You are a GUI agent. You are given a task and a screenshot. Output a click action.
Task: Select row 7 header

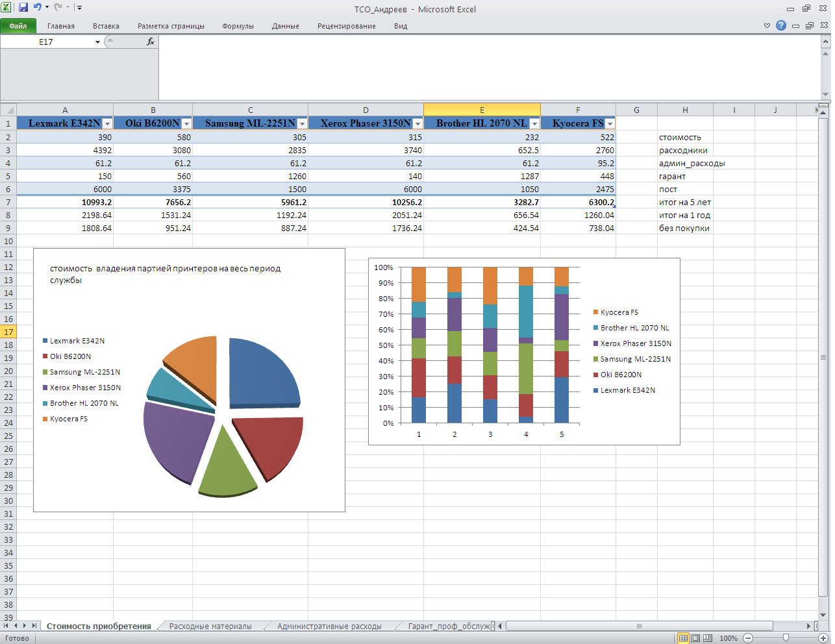8,202
